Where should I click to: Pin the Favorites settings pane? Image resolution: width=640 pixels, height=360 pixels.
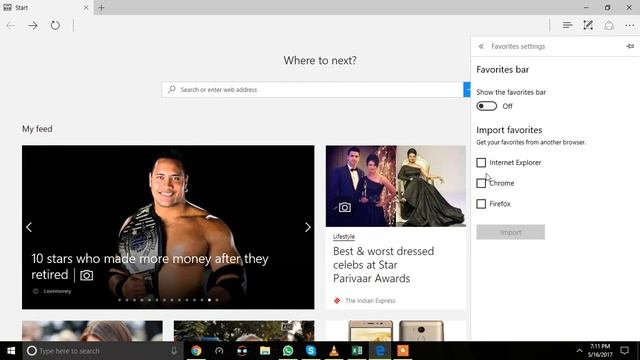(x=630, y=46)
